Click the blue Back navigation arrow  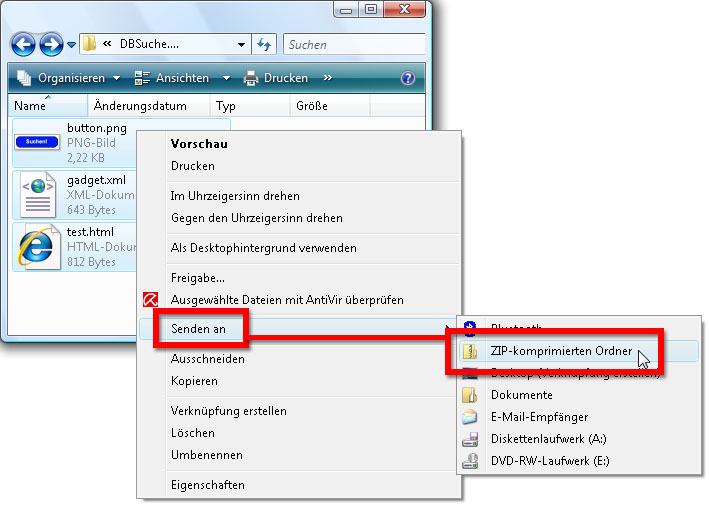23,45
